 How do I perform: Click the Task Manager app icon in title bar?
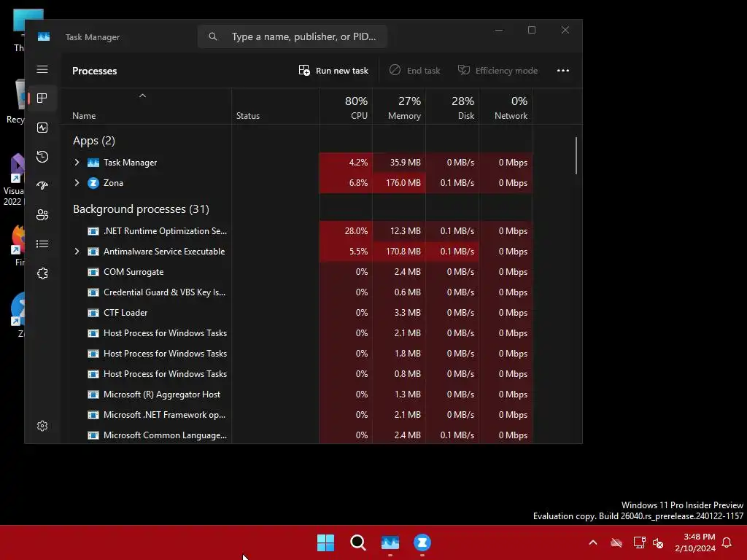pyautogui.click(x=44, y=36)
